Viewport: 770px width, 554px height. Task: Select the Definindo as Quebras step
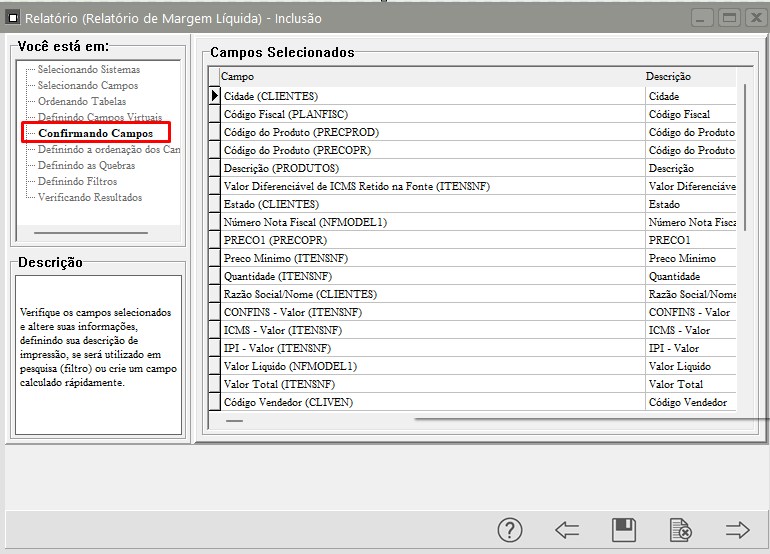tap(86, 166)
